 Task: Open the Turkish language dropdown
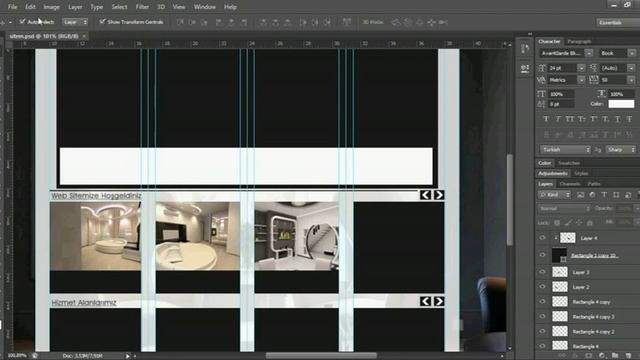coord(565,150)
